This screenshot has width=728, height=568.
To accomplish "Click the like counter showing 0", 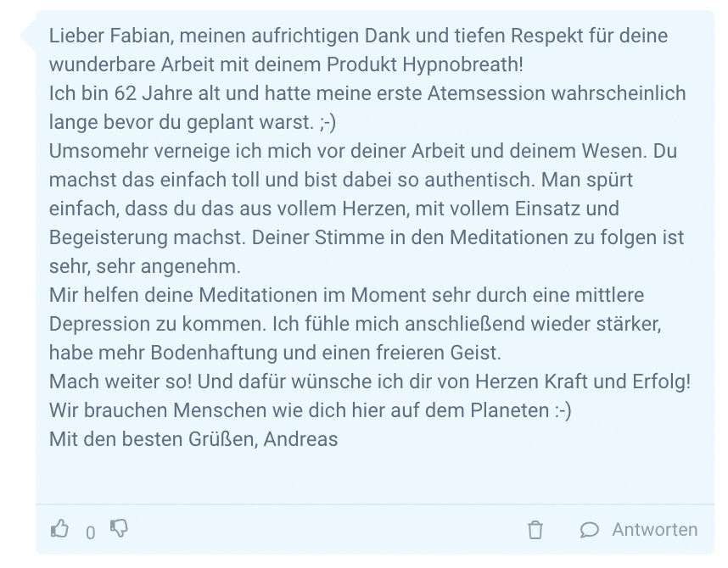I will 91,533.
